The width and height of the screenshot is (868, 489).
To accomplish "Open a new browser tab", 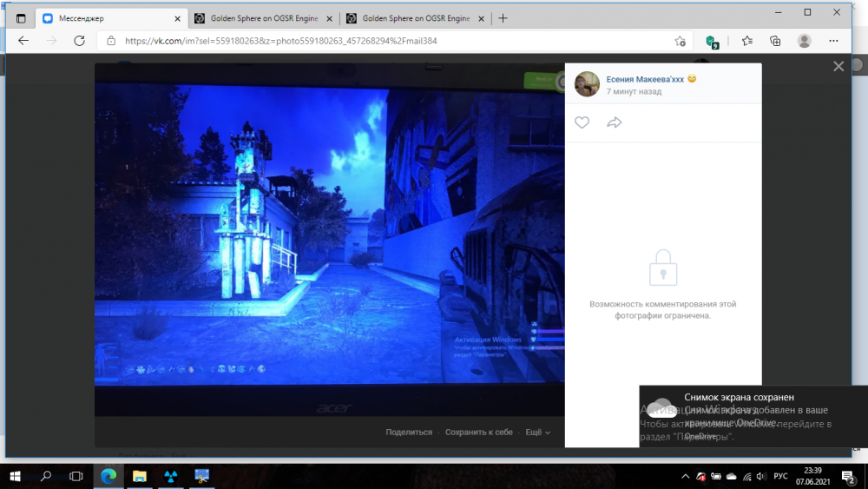I will tap(503, 18).
